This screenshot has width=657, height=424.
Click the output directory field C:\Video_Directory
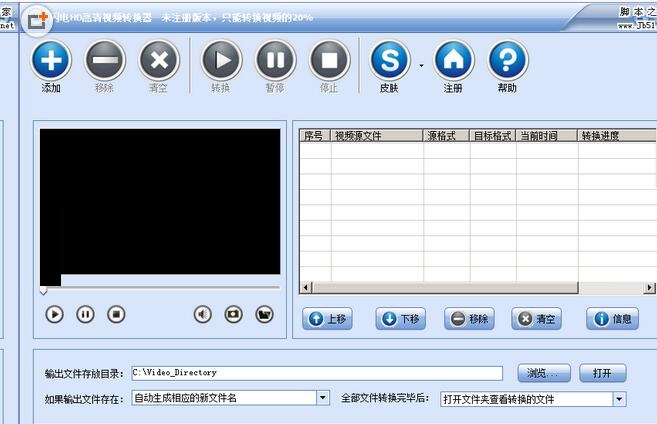(317, 373)
